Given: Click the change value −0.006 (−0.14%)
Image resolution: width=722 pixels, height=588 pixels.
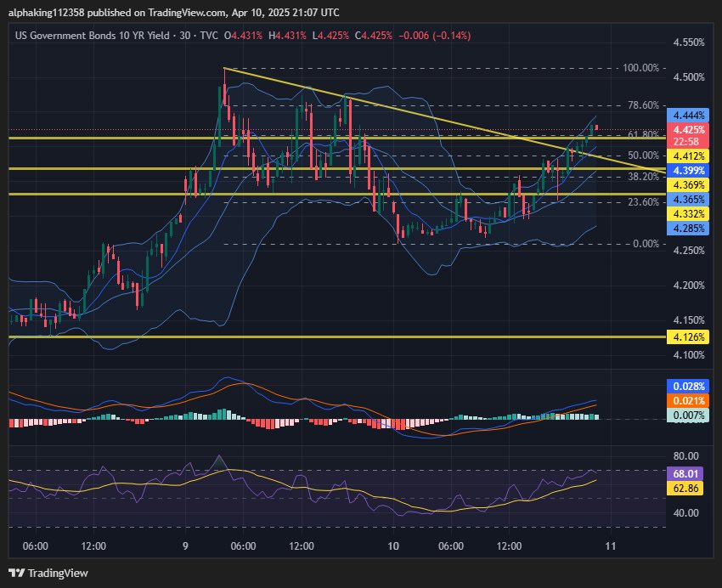Looking at the screenshot, I should (x=434, y=36).
